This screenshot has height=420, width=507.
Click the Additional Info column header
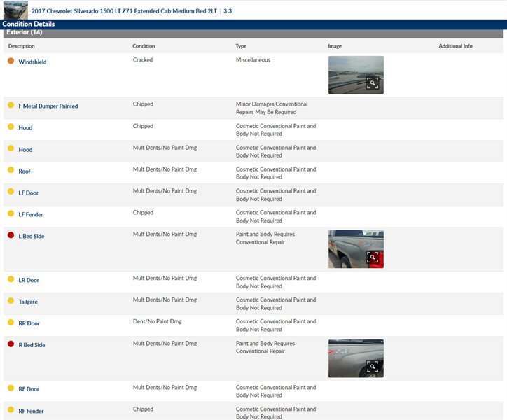pyautogui.click(x=455, y=46)
